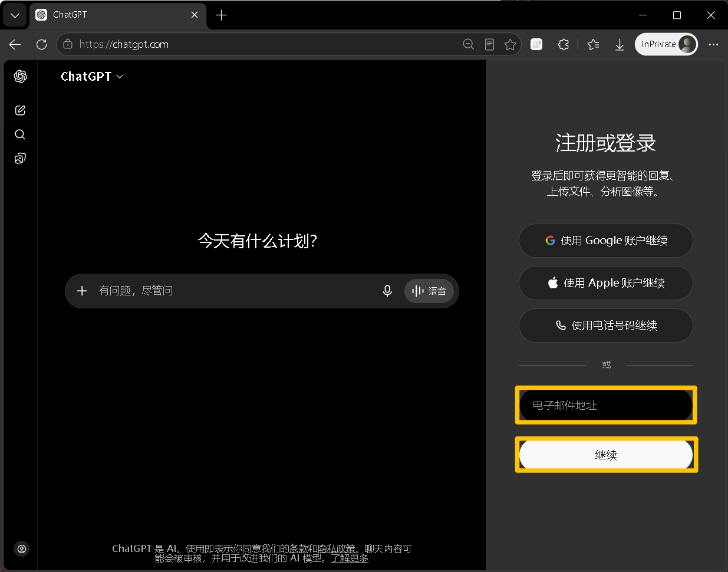Click the microphone dictation icon
Screen dimensions: 728x572
[387, 291]
